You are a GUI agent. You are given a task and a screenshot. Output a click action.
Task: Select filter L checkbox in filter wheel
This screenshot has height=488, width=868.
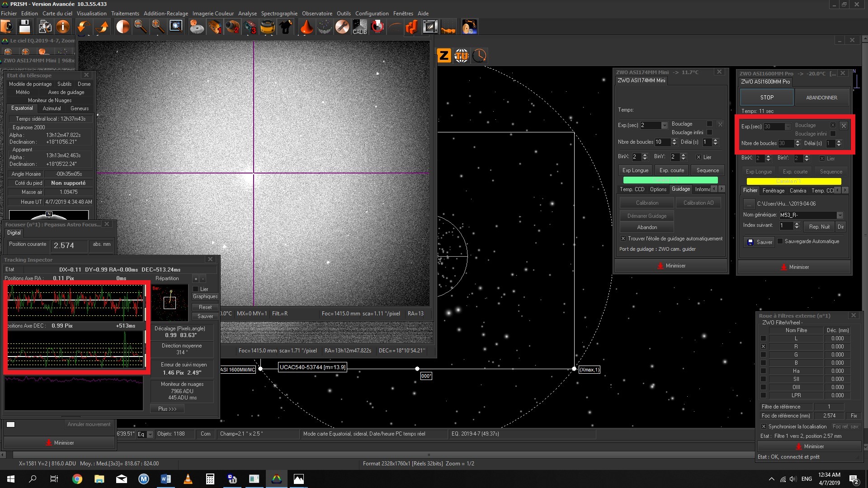763,338
